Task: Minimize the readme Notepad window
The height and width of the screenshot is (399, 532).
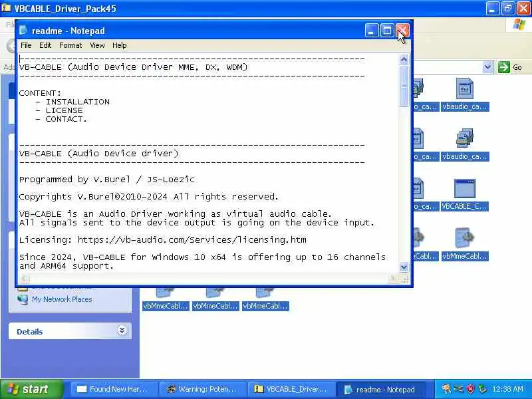Action: click(x=372, y=31)
